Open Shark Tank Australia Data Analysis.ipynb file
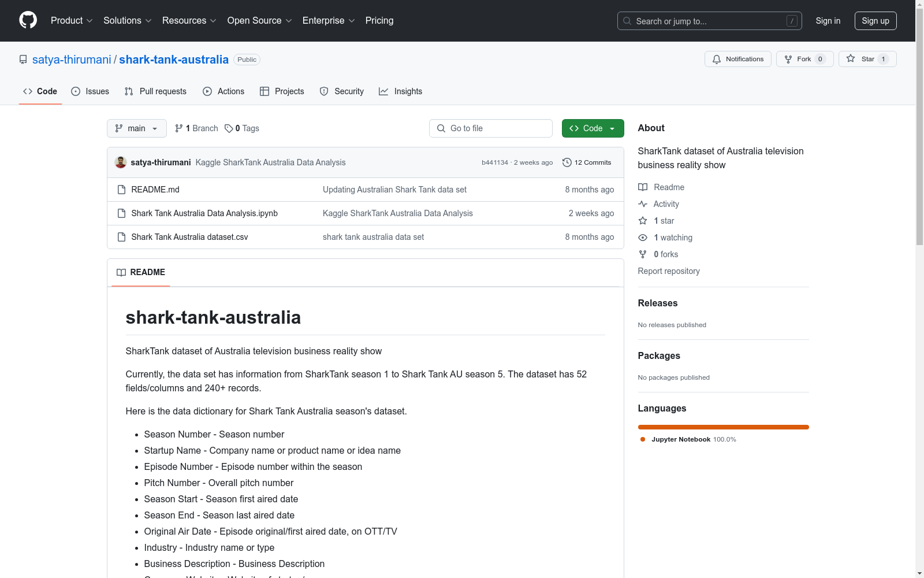The image size is (924, 578). (204, 213)
